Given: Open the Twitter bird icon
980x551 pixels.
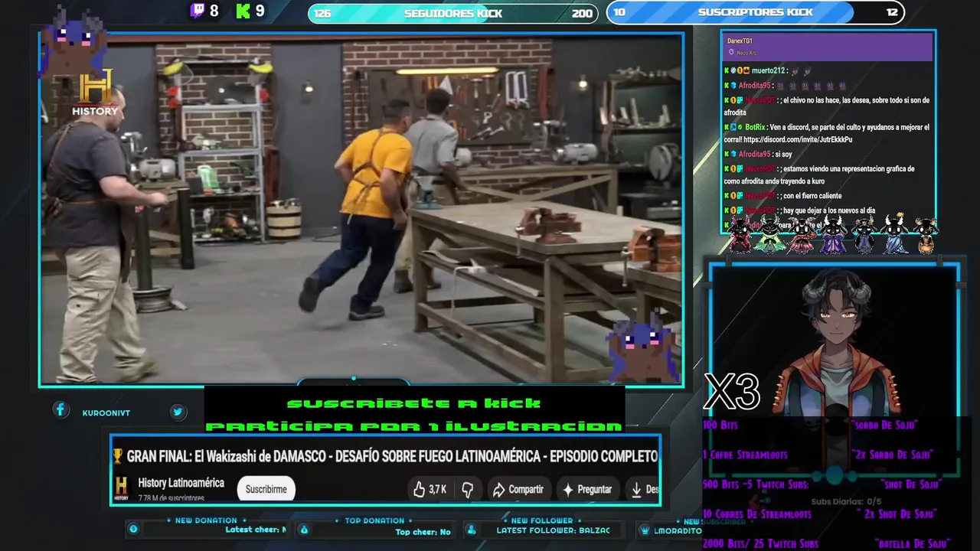Looking at the screenshot, I should coord(178,412).
